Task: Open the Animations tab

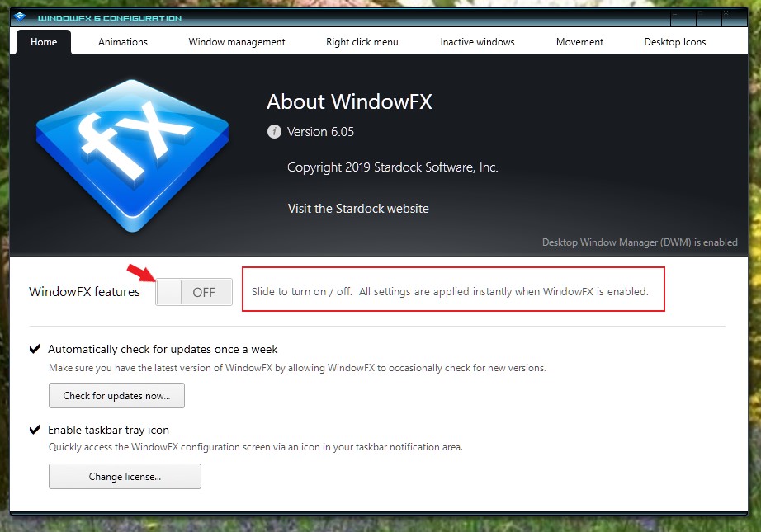Action: click(x=123, y=42)
